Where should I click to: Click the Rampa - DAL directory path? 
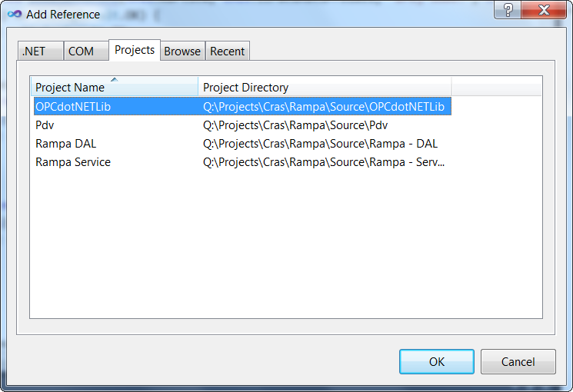click(x=320, y=144)
